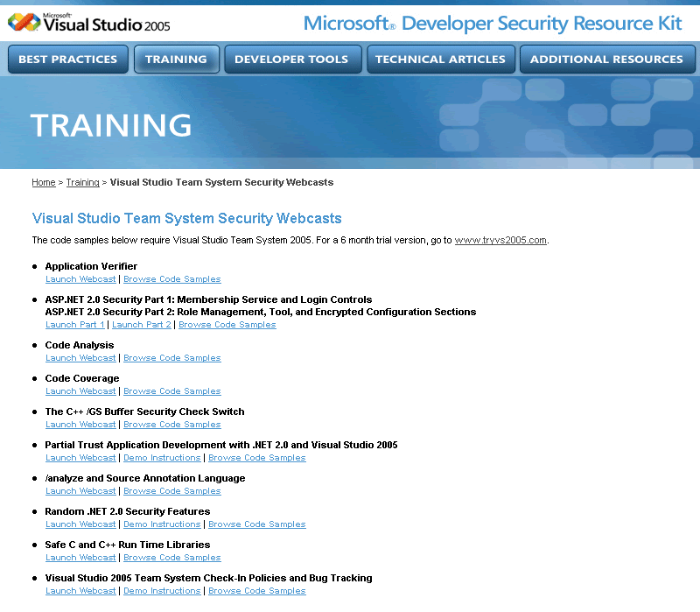Launch the Application Verifier webcast
The image size is (700, 612).
click(80, 279)
